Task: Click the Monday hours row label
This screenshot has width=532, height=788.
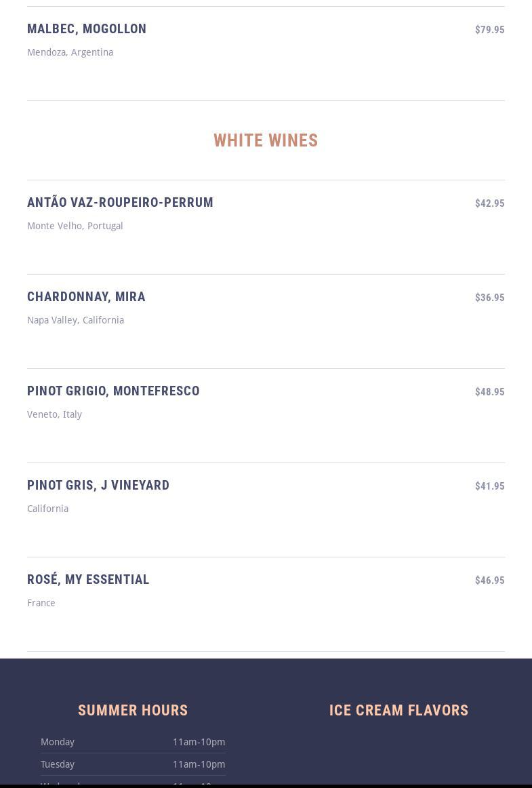Action: pyautogui.click(x=58, y=742)
